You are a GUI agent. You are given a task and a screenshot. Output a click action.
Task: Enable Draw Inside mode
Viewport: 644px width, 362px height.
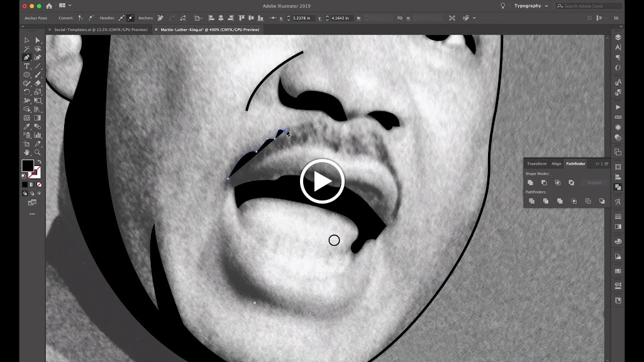(39, 194)
